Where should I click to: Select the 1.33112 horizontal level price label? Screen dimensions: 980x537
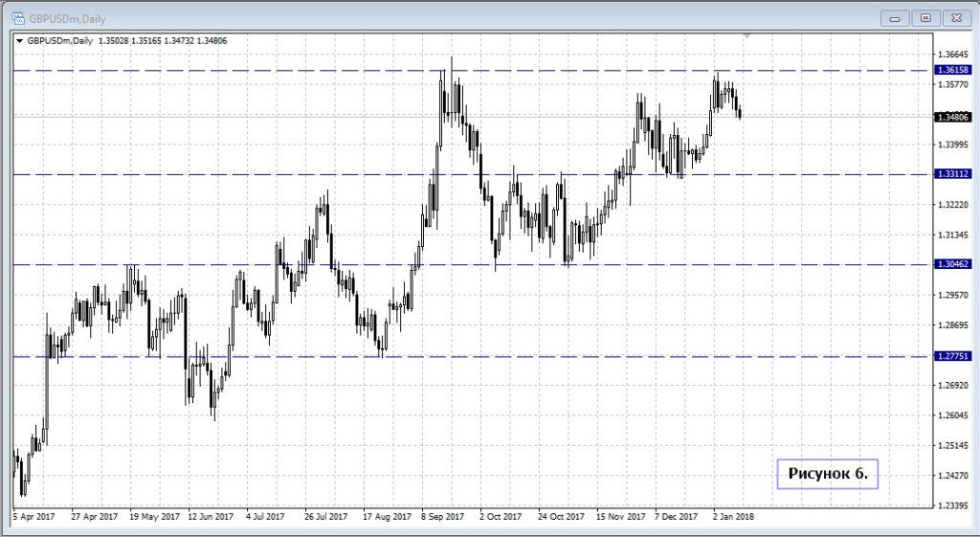coord(955,174)
